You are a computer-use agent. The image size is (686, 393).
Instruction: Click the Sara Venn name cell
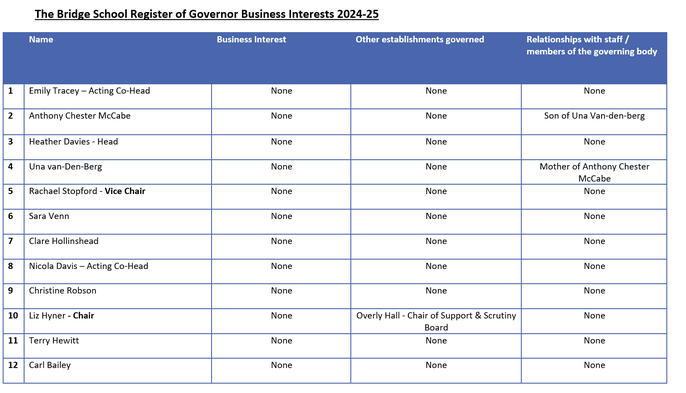pyautogui.click(x=118, y=221)
